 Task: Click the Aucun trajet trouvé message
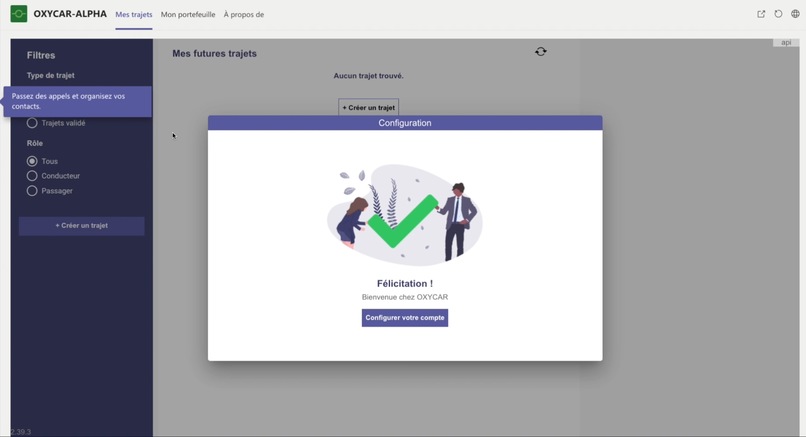click(x=369, y=76)
